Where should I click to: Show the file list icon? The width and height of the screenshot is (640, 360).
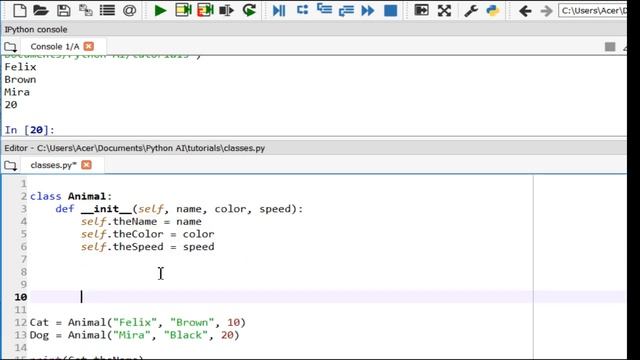coord(107,11)
